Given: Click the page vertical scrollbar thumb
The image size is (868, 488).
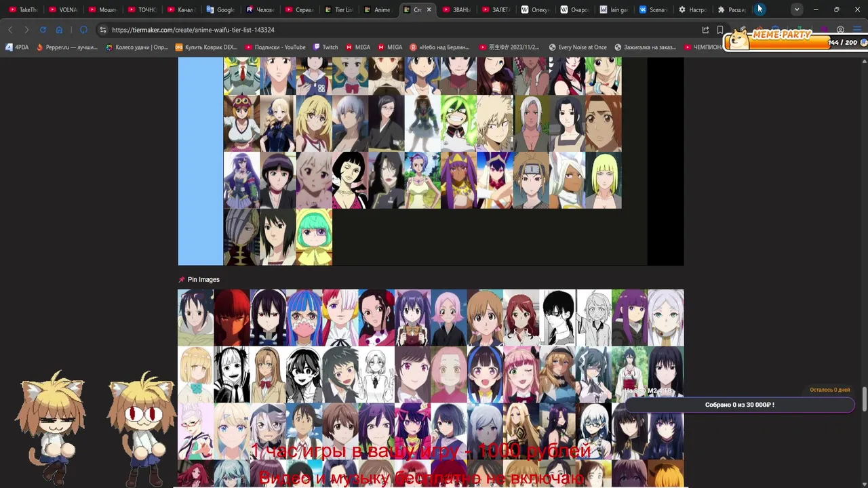Looking at the screenshot, I should tap(865, 399).
